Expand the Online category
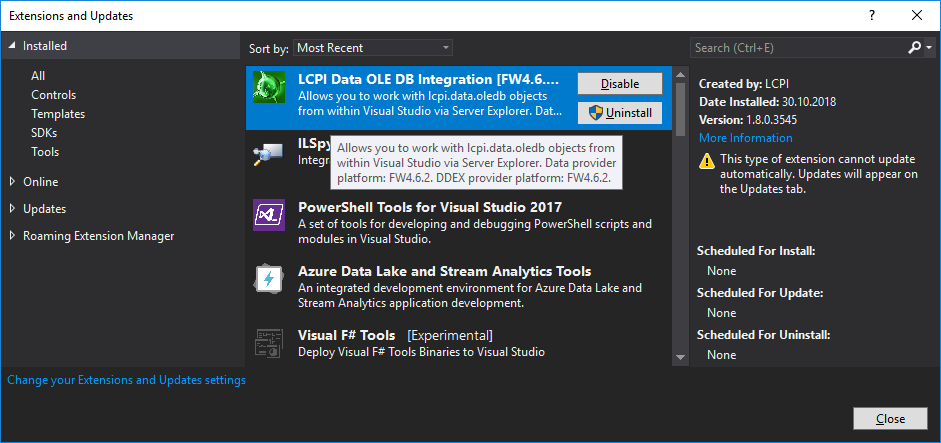The height and width of the screenshot is (443, 941). 13,182
